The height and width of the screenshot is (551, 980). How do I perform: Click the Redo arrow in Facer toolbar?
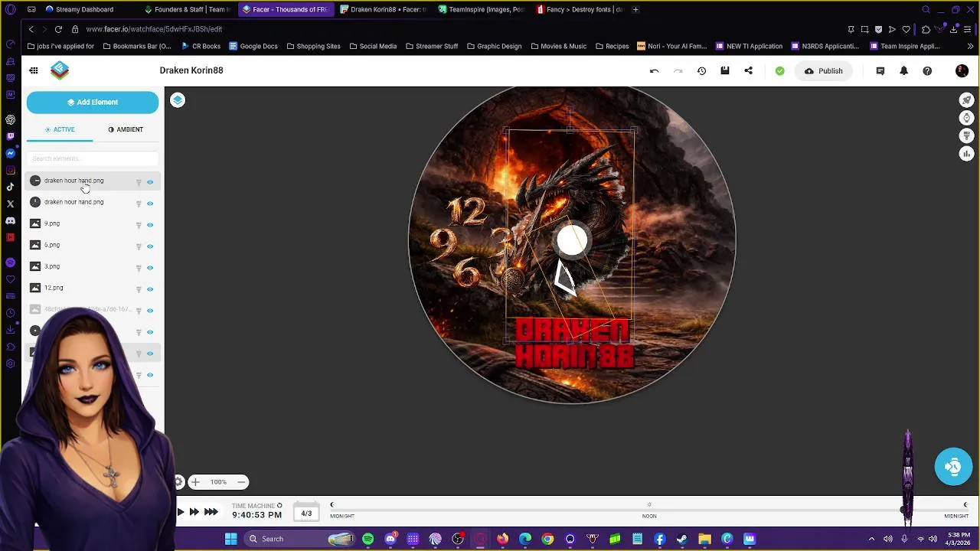coord(678,71)
